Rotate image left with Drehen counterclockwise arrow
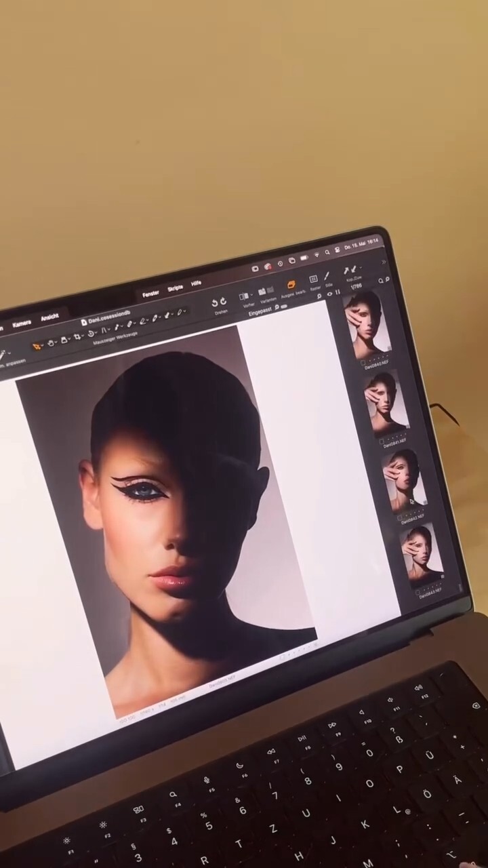The image size is (488, 868). [215, 303]
